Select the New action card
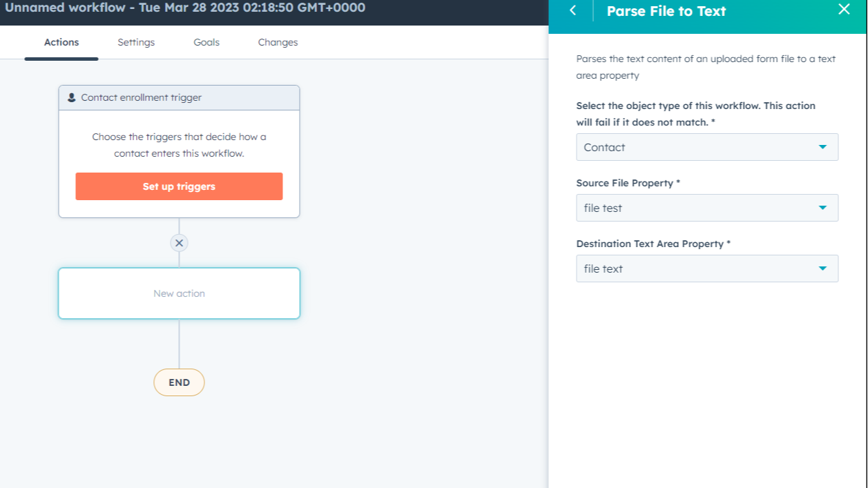Image resolution: width=868 pixels, height=488 pixels. [x=179, y=293]
